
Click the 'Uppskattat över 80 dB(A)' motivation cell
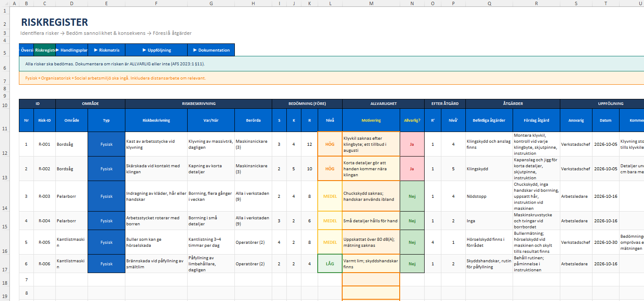(371, 242)
